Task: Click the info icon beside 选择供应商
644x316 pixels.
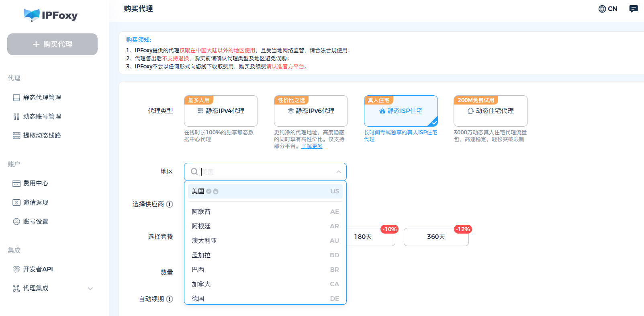Action: pos(170,204)
